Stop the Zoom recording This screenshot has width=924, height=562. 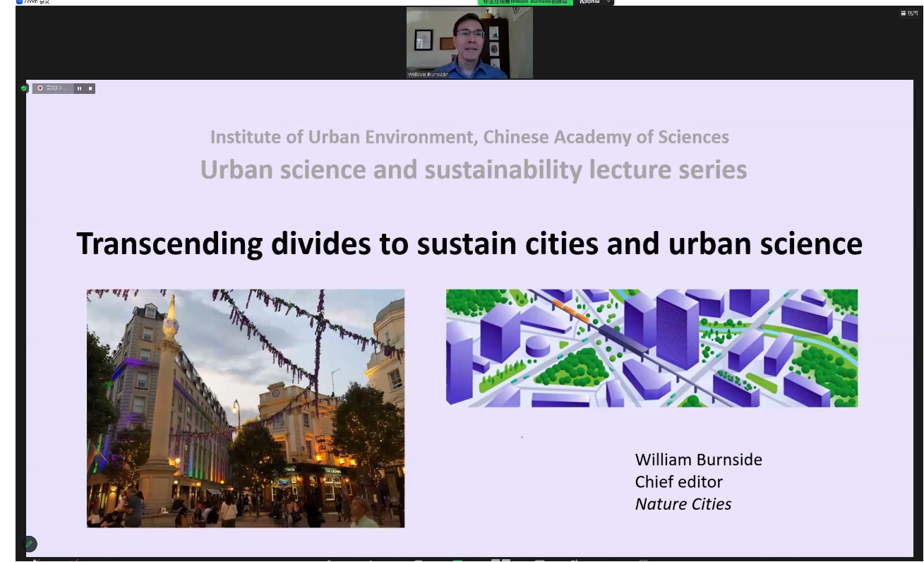click(x=90, y=88)
